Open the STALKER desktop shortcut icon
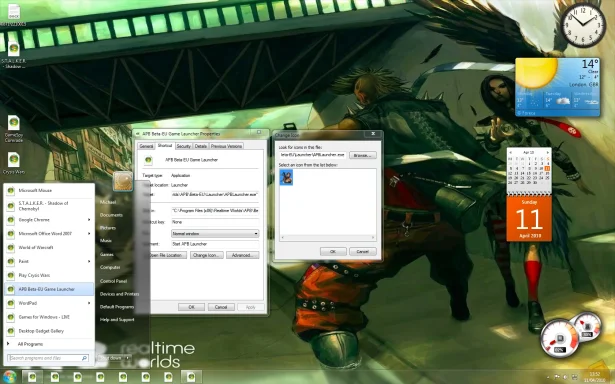This screenshot has height=384, width=615. 14,55
